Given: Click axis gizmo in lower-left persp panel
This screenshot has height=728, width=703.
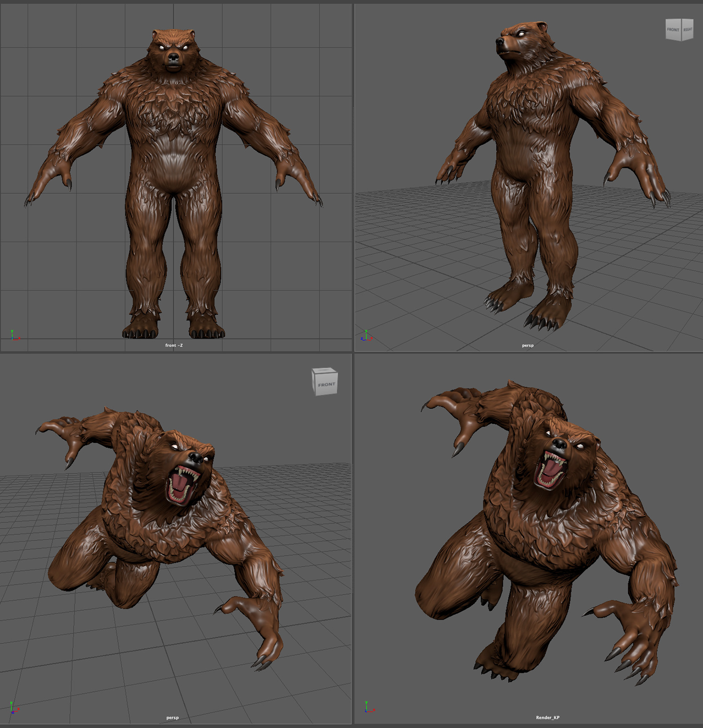Looking at the screenshot, I should [x=14, y=708].
